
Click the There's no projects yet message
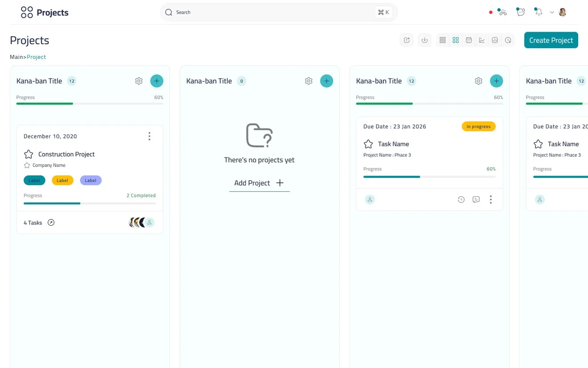click(x=259, y=160)
